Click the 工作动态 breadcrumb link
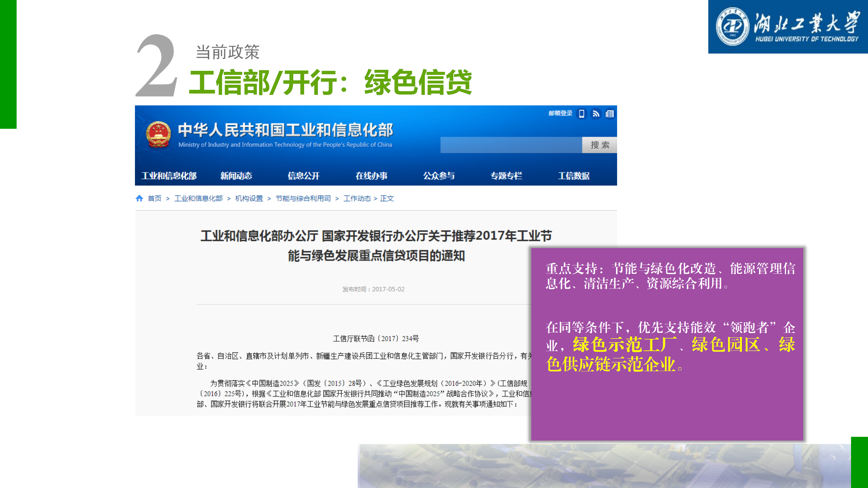 (357, 198)
